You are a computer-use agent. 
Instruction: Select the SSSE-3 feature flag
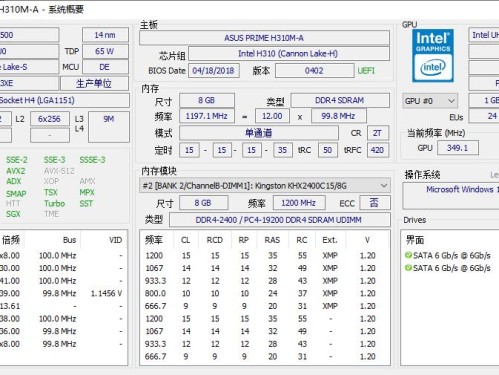click(92, 160)
